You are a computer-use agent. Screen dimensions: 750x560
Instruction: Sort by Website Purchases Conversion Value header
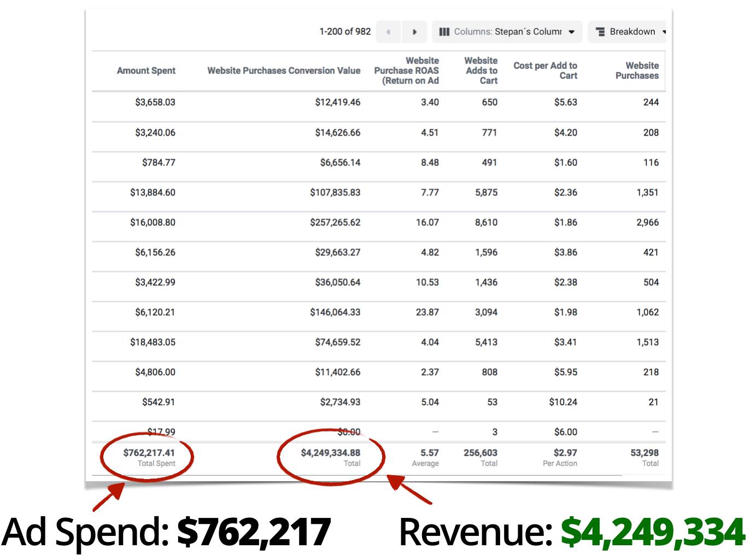(284, 71)
